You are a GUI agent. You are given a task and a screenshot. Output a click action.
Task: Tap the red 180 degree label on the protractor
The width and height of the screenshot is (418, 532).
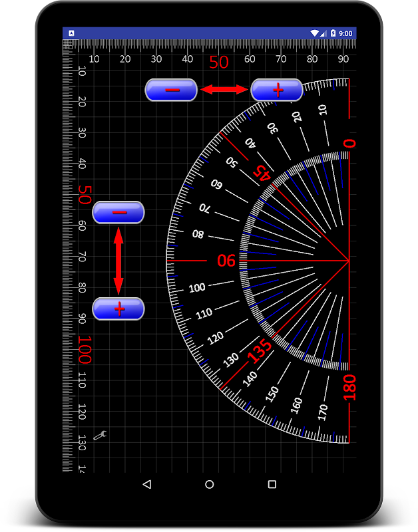349,388
